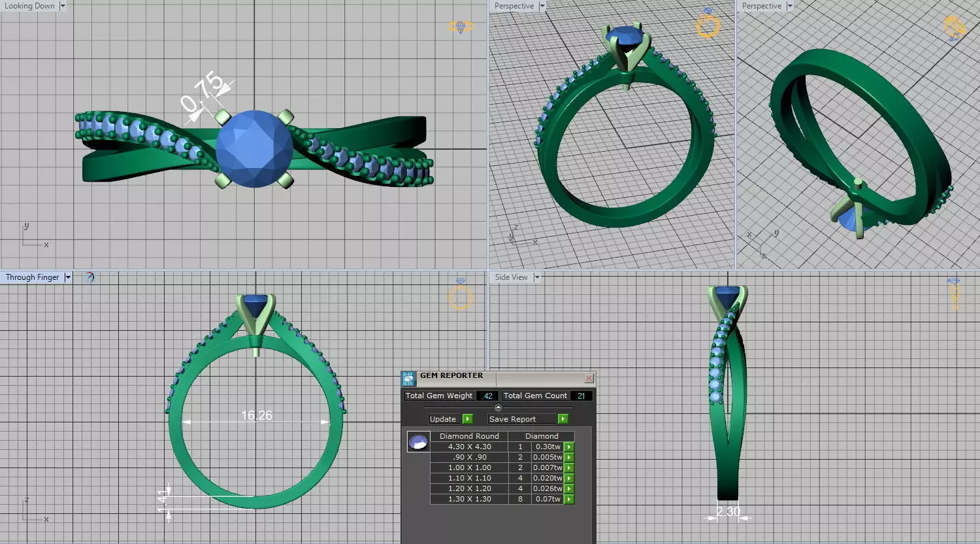Click the tilted ring icon in rightmost Perspective viewport
The width and height of the screenshot is (980, 544).
pos(955,28)
